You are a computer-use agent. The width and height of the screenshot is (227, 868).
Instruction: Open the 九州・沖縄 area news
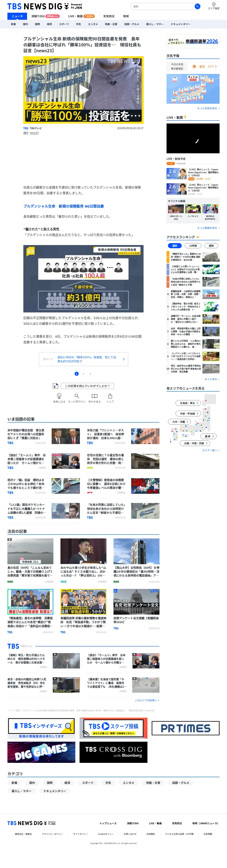click(179, 421)
